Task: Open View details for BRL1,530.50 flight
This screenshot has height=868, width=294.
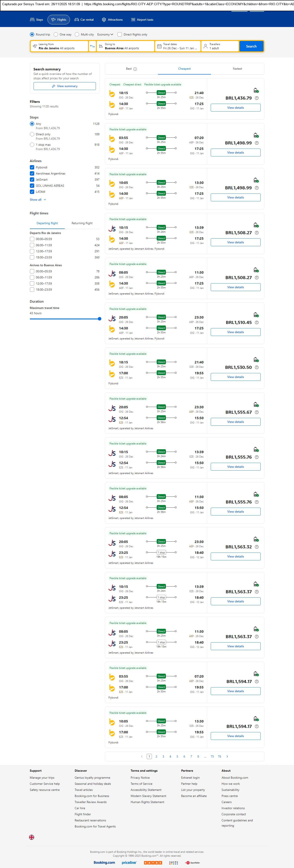Action: click(x=235, y=377)
